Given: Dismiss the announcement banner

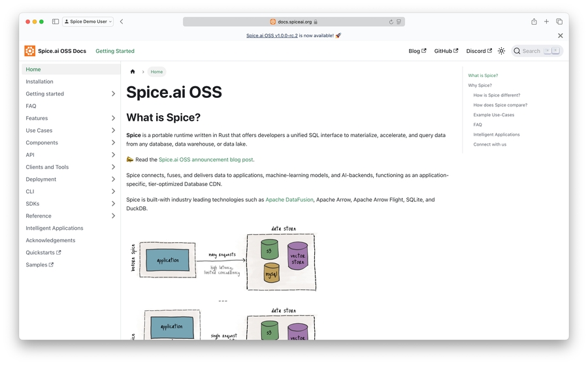Looking at the screenshot, I should point(560,35).
